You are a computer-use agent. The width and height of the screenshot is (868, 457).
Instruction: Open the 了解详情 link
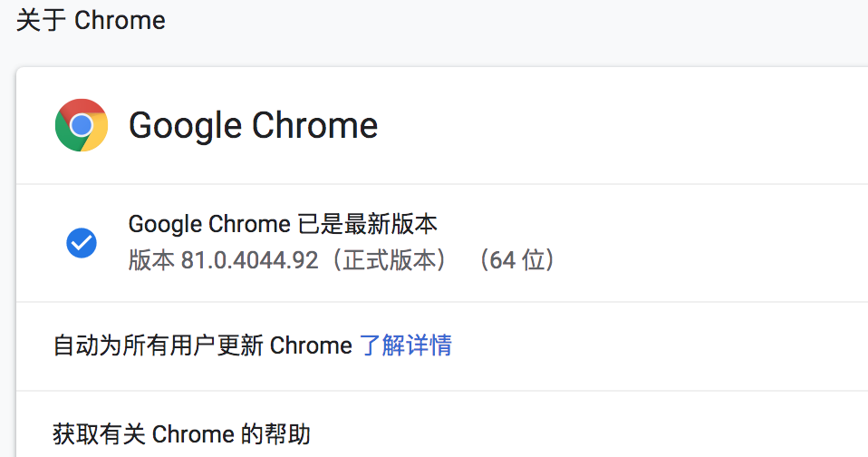(406, 345)
